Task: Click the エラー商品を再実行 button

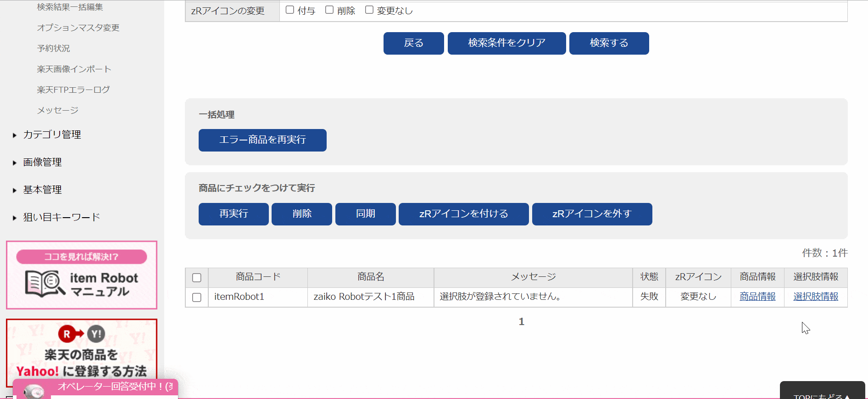Action: coord(262,140)
